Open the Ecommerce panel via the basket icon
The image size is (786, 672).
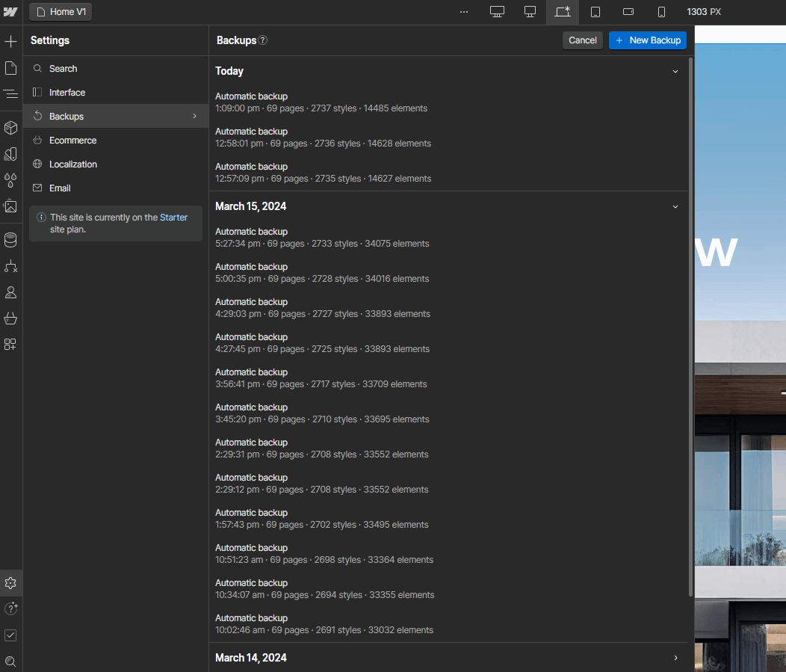click(10, 318)
